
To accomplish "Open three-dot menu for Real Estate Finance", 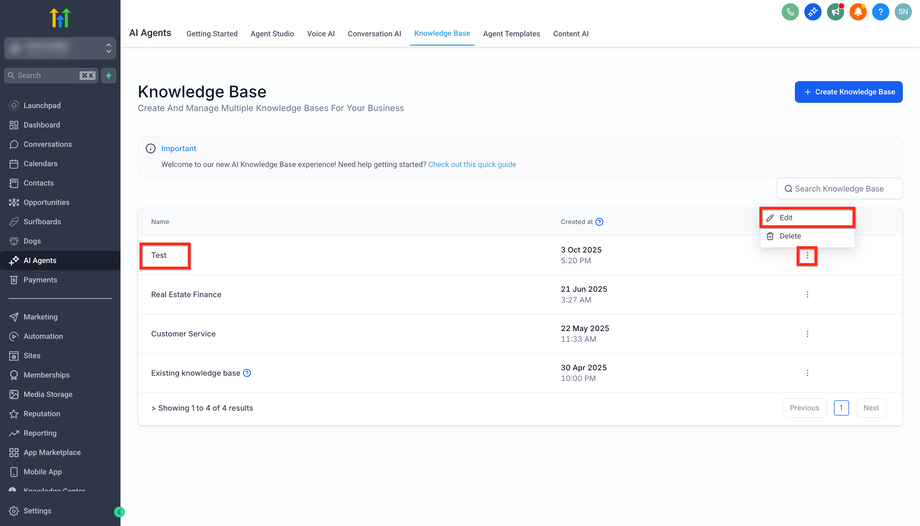I will [807, 295].
